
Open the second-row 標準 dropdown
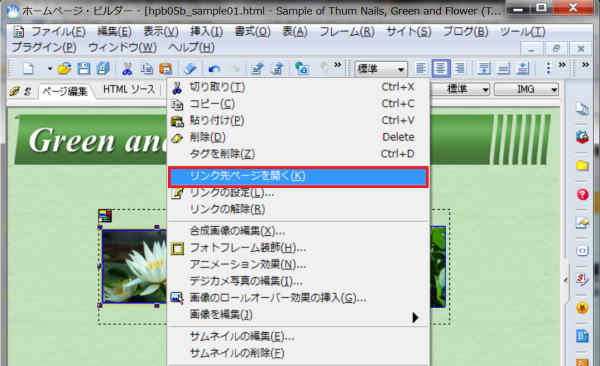(x=461, y=90)
